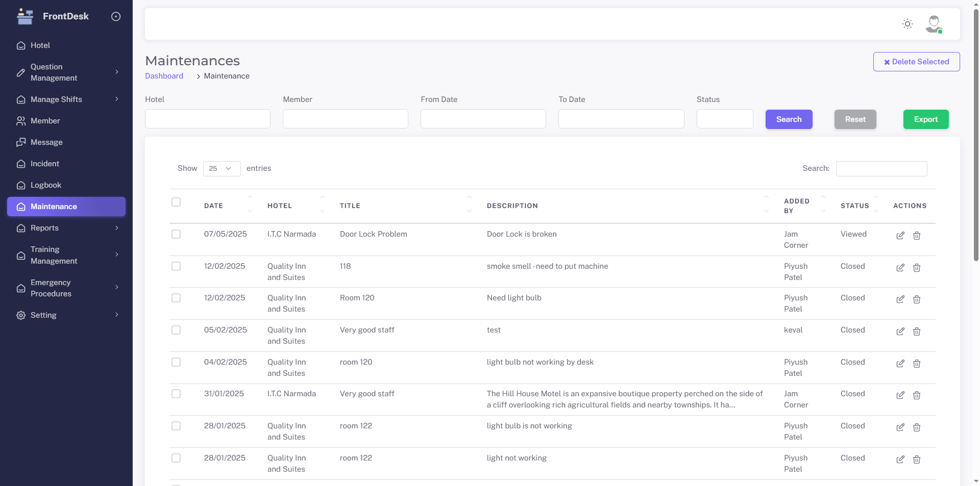Open the user profile avatar menu
Viewport: 980px width, 486px height.
coord(934,24)
